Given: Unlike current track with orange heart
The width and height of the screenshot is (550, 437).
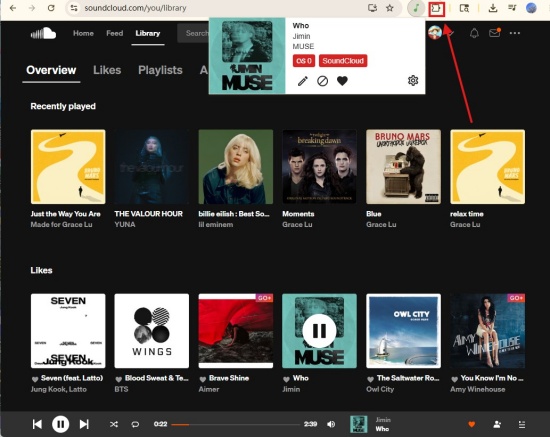Looking at the screenshot, I should pyautogui.click(x=472, y=424).
